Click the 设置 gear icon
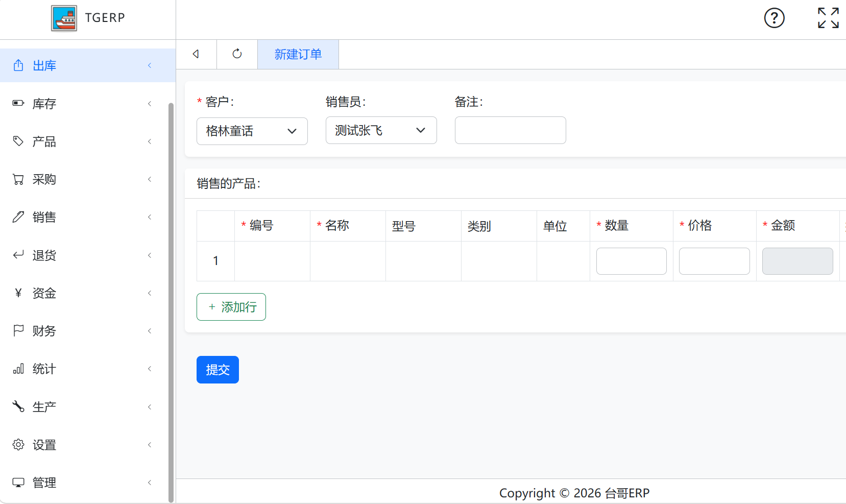Viewport: 846px width, 504px height. (18, 444)
